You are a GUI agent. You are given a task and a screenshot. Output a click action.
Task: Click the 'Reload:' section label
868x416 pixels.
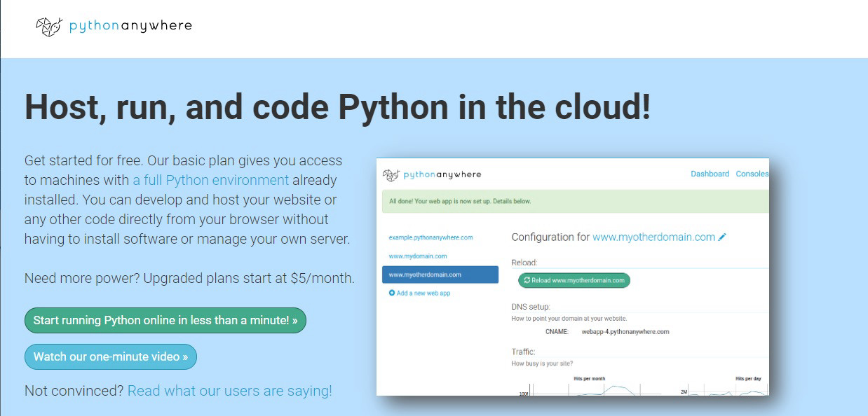click(x=524, y=263)
